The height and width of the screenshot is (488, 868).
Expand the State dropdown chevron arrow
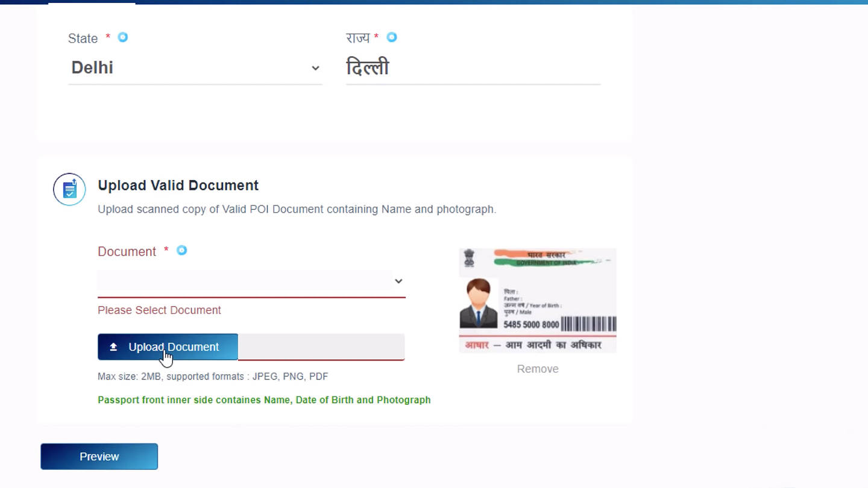pos(315,68)
